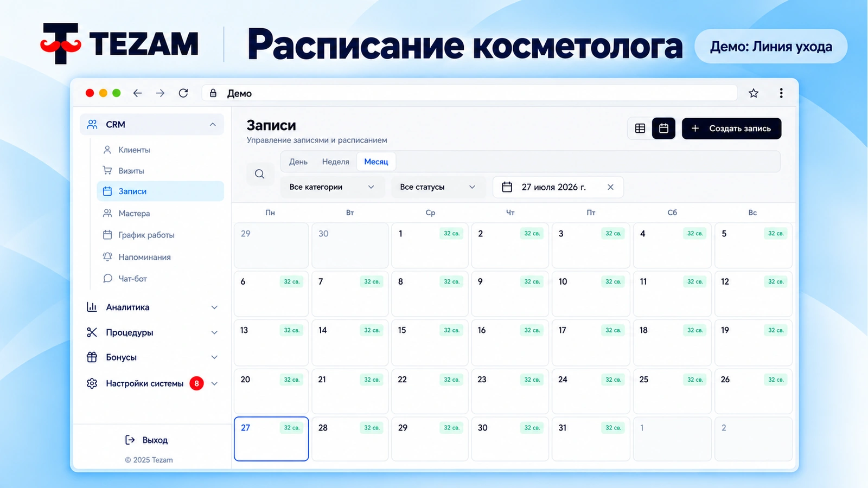Switch to table view icon

click(640, 129)
